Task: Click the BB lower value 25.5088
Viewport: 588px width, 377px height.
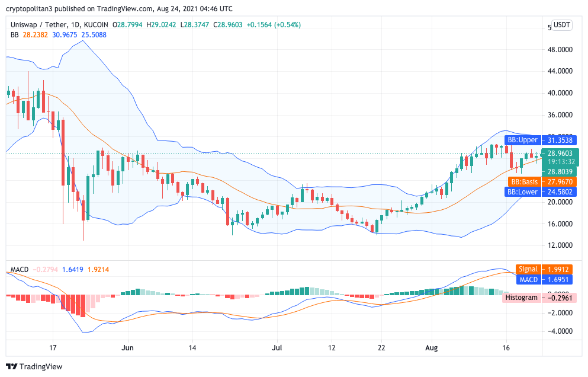Action: click(x=94, y=35)
